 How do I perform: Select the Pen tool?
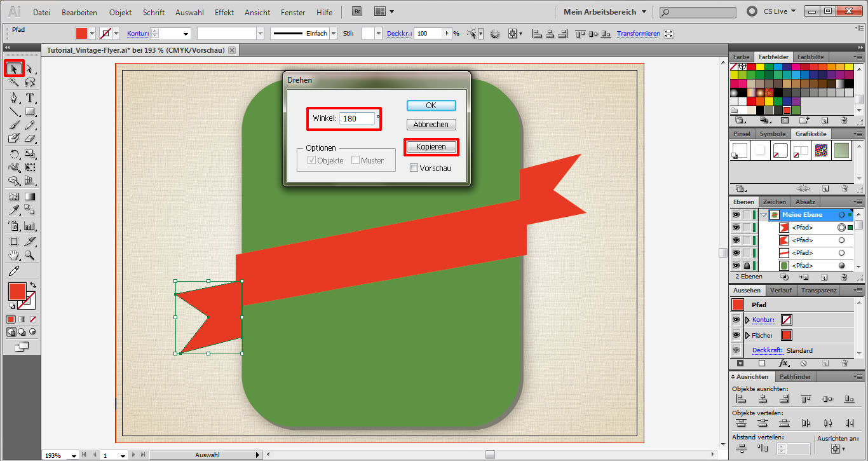[14, 98]
